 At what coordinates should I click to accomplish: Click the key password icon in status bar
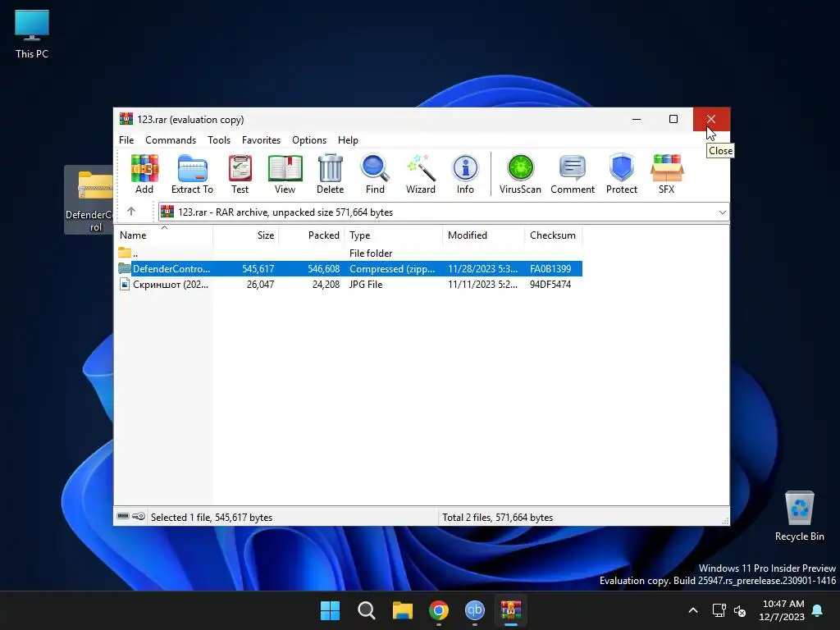139,517
